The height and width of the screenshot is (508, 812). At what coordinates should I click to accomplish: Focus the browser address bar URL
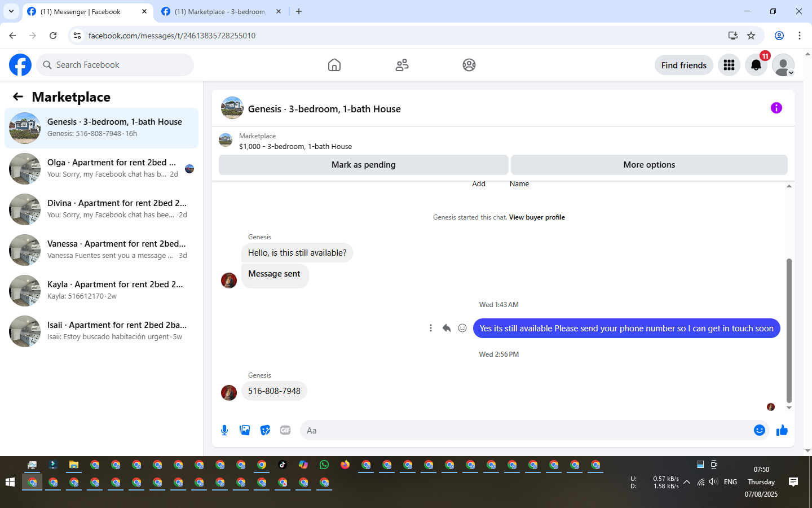172,36
